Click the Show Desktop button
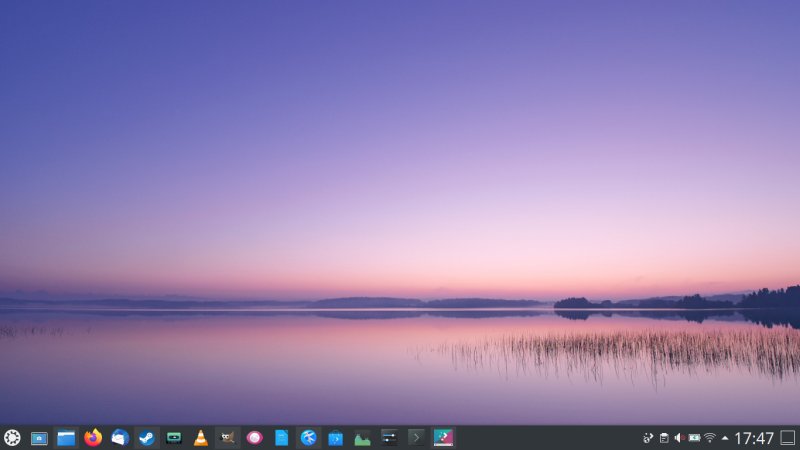This screenshot has height=450, width=800. pyautogui.click(x=788, y=438)
